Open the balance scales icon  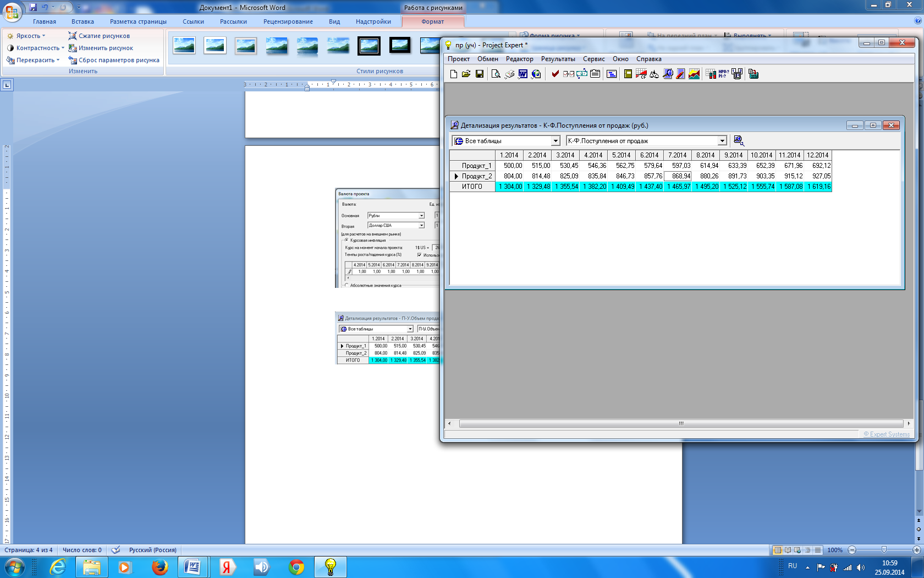tap(654, 74)
